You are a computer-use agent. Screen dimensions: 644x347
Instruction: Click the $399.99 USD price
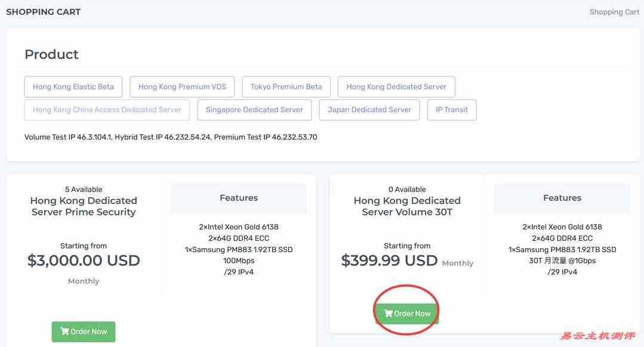(389, 261)
